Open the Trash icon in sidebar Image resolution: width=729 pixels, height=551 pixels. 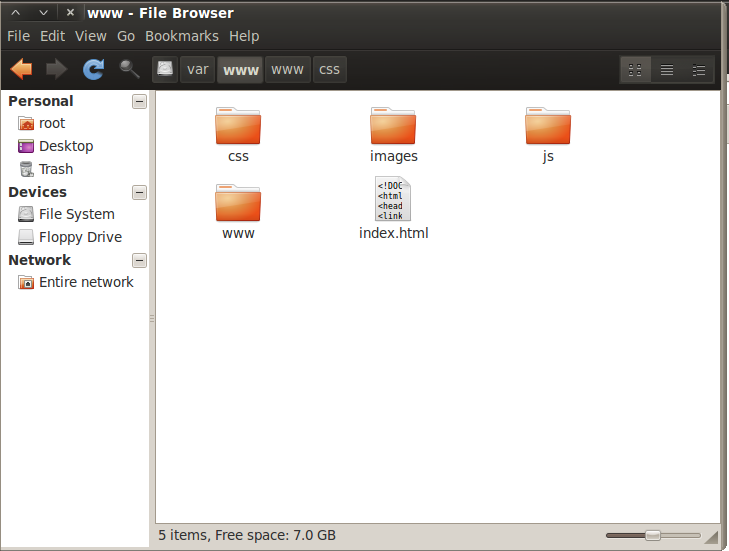pyautogui.click(x=27, y=169)
